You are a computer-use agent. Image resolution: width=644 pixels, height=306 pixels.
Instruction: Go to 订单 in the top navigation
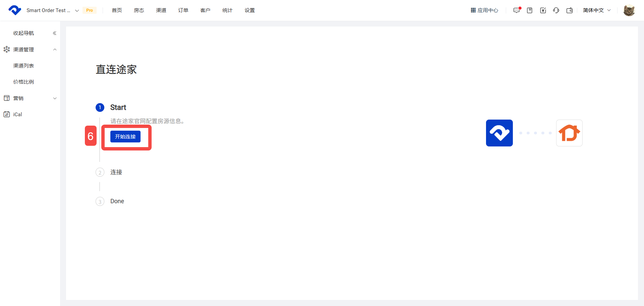click(183, 10)
